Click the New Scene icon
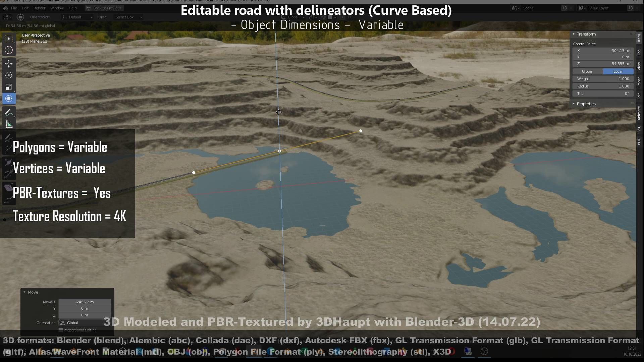 [x=564, y=8]
